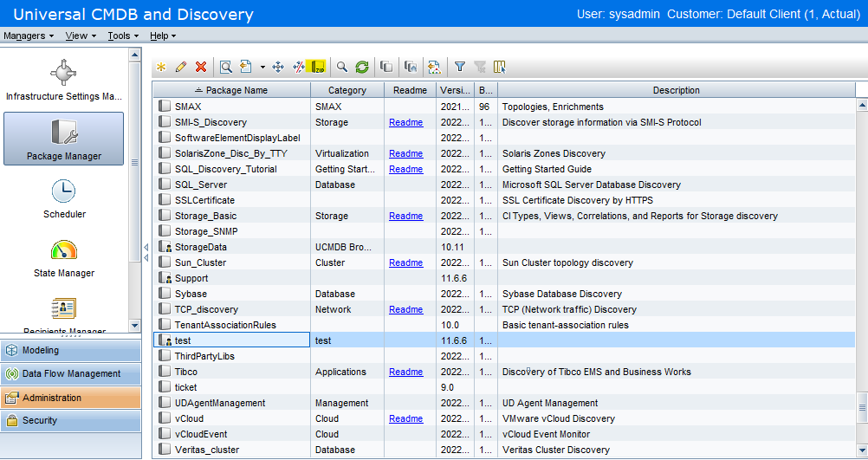Sort by the Package Name column header
This screenshot has width=868, height=460.
tap(231, 90)
